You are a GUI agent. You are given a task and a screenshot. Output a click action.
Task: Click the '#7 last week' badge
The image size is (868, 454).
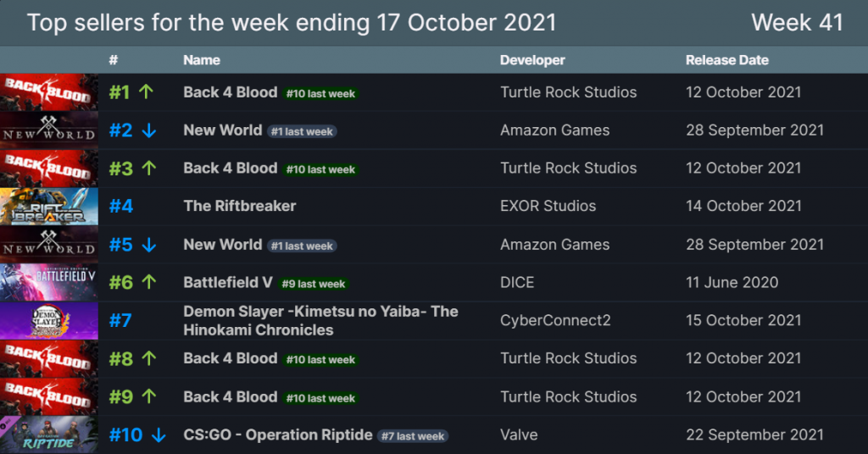tap(413, 436)
